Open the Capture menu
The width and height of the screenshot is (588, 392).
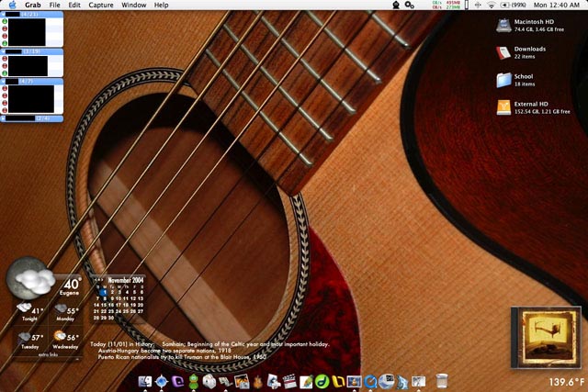[101, 5]
